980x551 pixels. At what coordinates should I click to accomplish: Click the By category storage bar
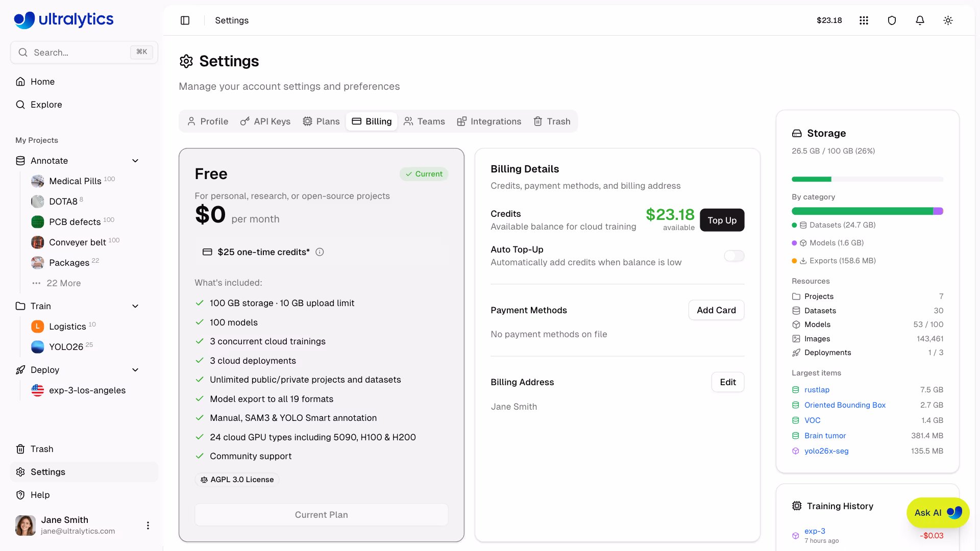(867, 211)
